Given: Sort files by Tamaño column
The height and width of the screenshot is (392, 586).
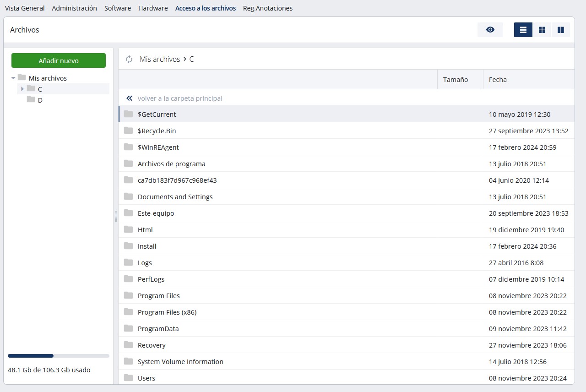Looking at the screenshot, I should (455, 80).
